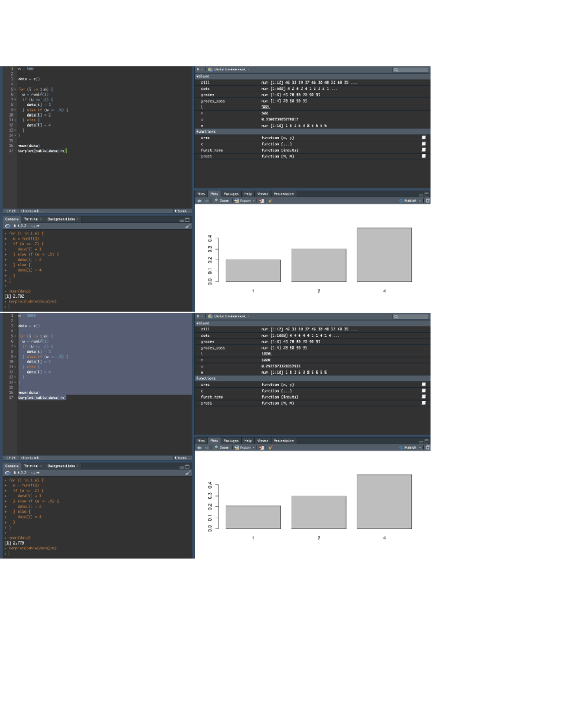Open the Export dropdown in the n=500 window
This screenshot has width=563, height=728.
(x=244, y=201)
